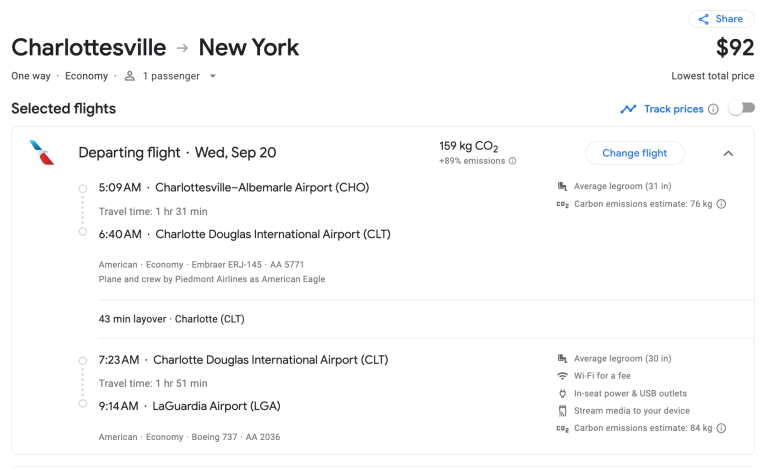Viewport: 770px width, 469px height.
Task: Click the $92 lowest total price
Action: pyautogui.click(x=735, y=47)
